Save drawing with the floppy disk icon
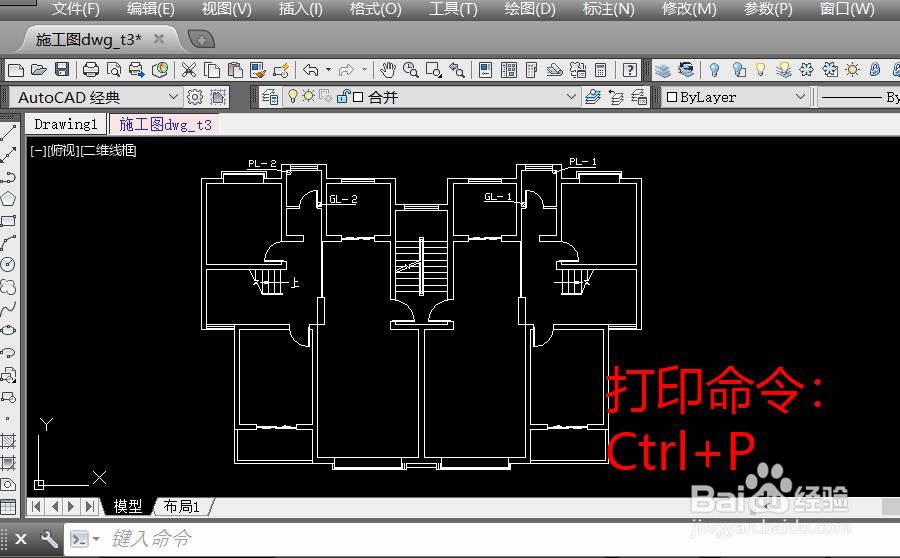 tap(62, 70)
